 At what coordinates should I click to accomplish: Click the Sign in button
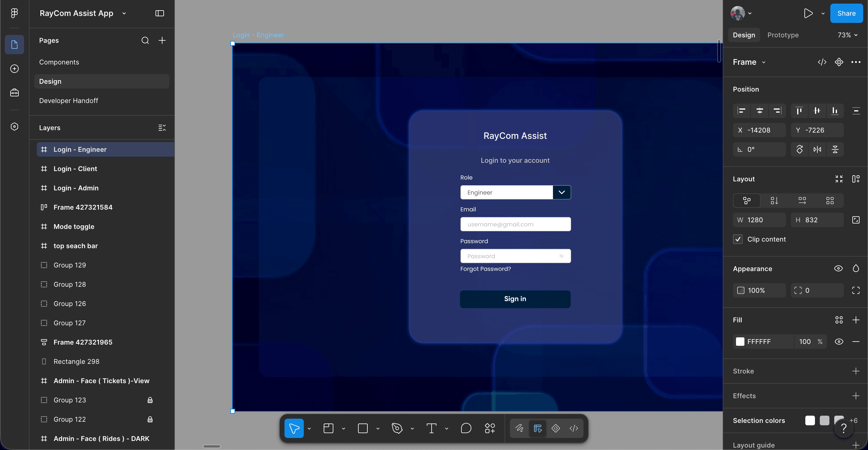[x=515, y=299]
